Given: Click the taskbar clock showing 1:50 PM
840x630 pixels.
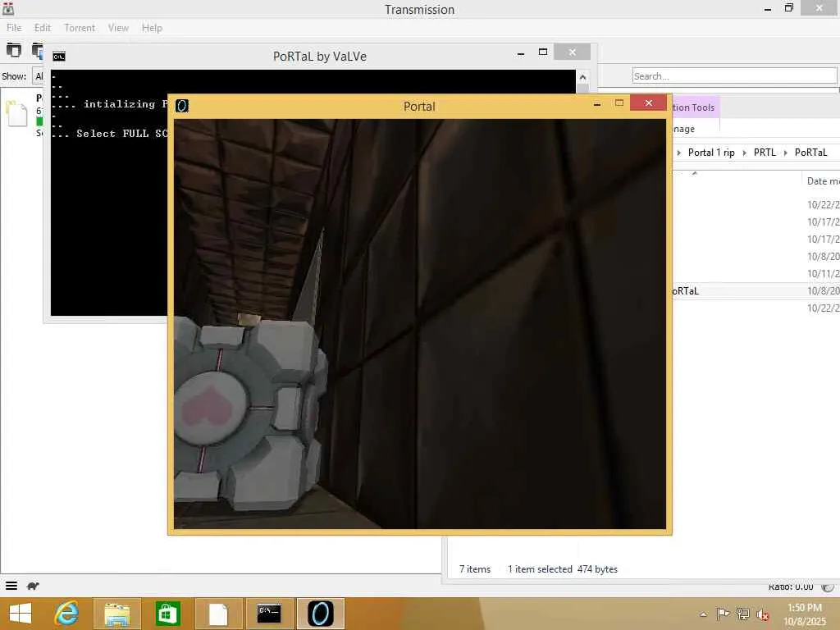Looking at the screenshot, I should 805,614.
